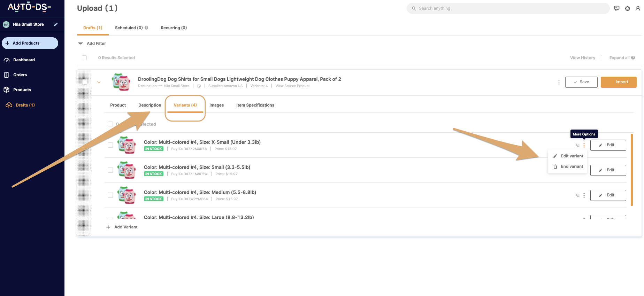The width and height of the screenshot is (644, 296).
Task: Click Edit button for X-Small variant
Action: tap(608, 145)
